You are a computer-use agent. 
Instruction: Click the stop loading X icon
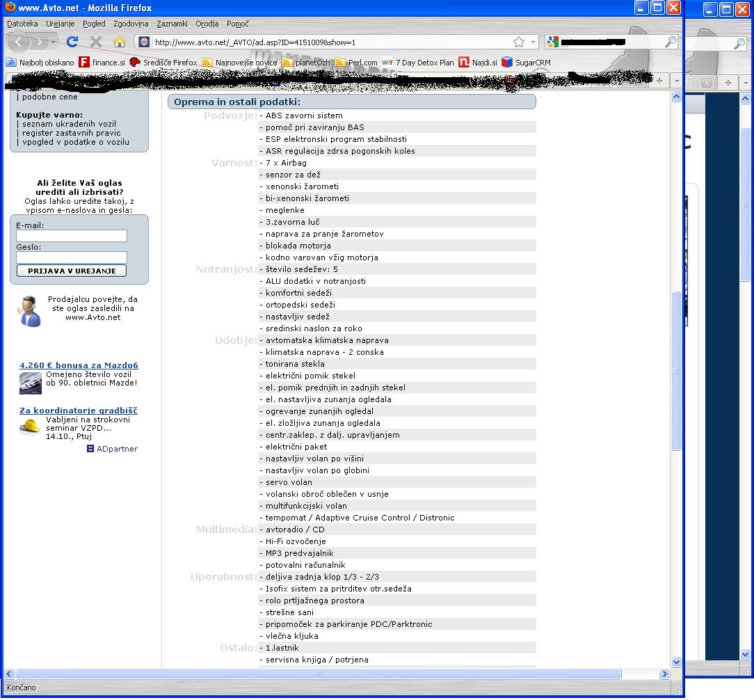[x=96, y=42]
